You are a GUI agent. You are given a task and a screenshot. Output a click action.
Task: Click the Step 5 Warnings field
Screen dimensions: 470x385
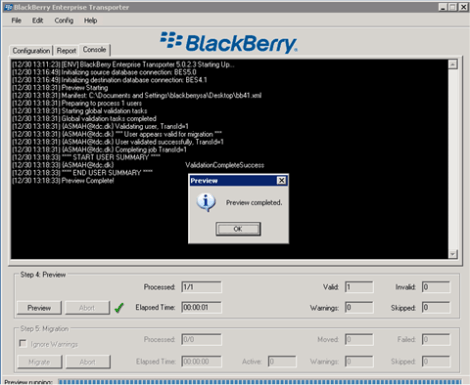coord(359,361)
